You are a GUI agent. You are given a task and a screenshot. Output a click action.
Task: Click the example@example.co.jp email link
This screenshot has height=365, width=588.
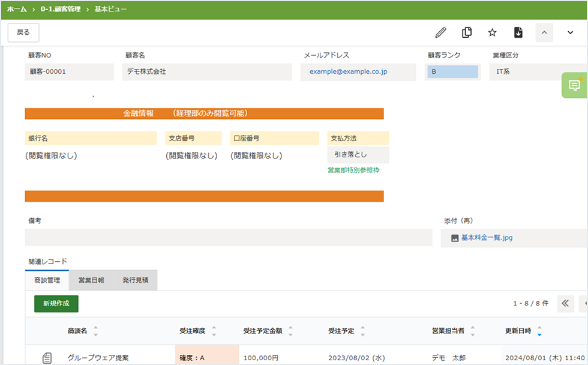point(348,72)
